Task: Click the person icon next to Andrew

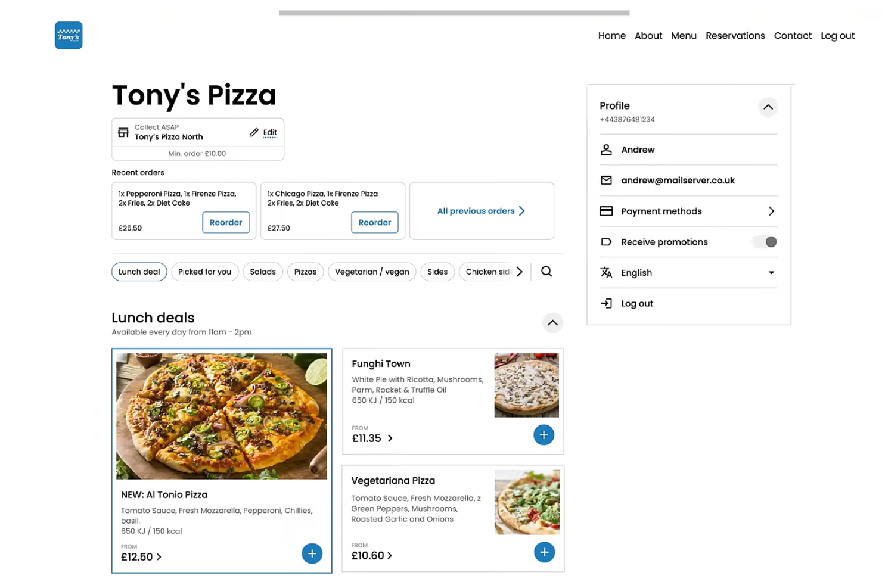Action: tap(606, 150)
